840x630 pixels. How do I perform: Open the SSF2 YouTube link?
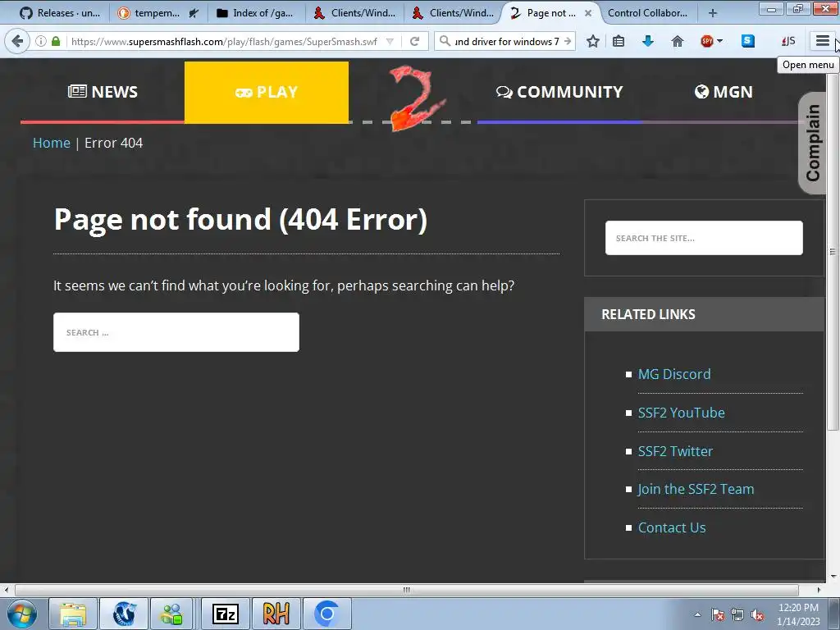[682, 413]
